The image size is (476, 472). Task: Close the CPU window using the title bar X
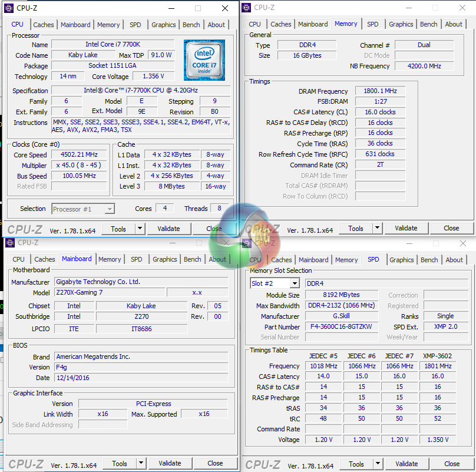tap(225, 8)
